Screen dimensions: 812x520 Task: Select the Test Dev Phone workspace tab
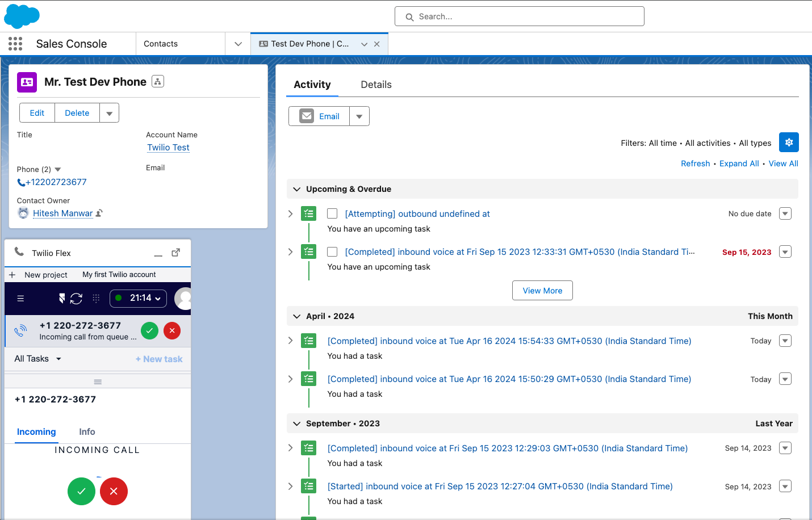tap(309, 44)
